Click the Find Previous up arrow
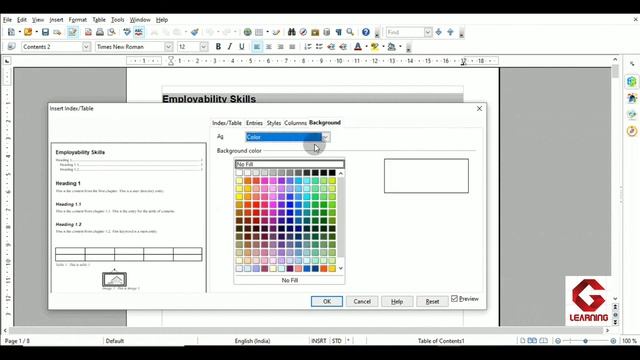 (x=450, y=32)
